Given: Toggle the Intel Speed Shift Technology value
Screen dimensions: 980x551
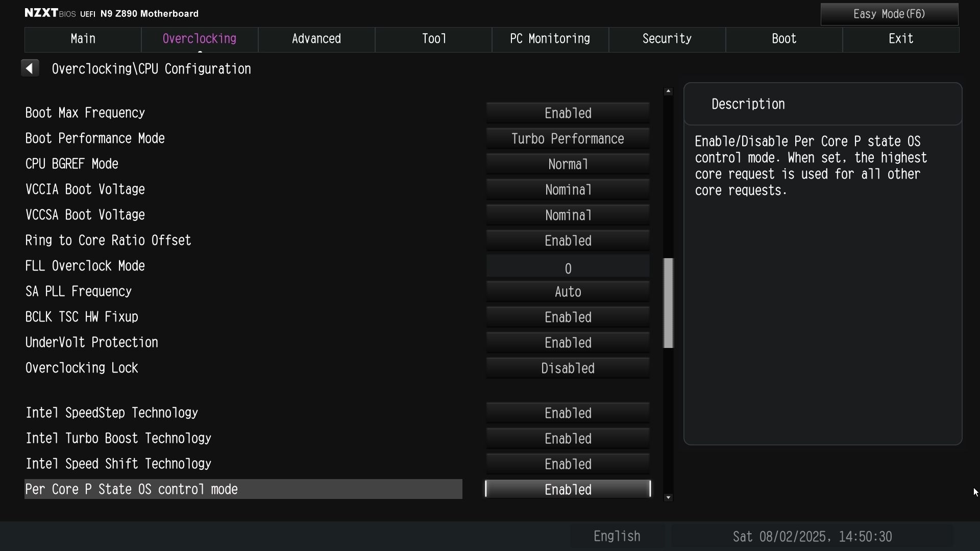Looking at the screenshot, I should coord(568,464).
